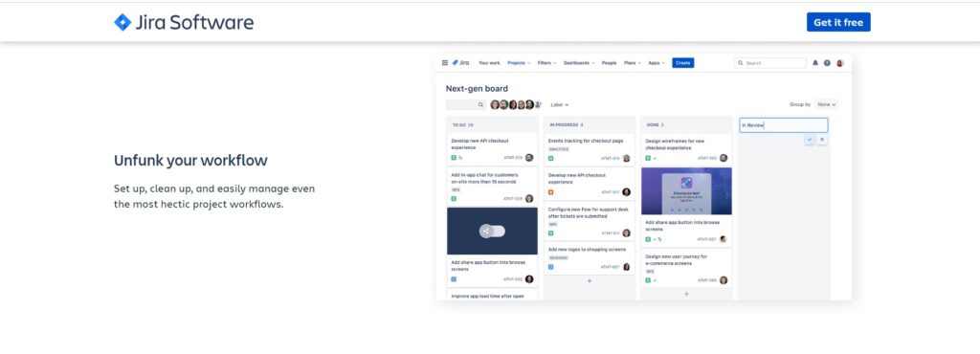Viewport: 980px width, 354px height.
Task: Open the user profile avatar in the top bar
Action: point(839,63)
